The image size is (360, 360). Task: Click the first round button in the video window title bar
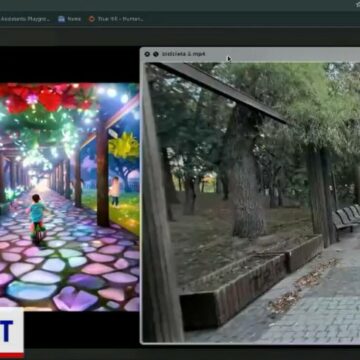[x=147, y=54]
